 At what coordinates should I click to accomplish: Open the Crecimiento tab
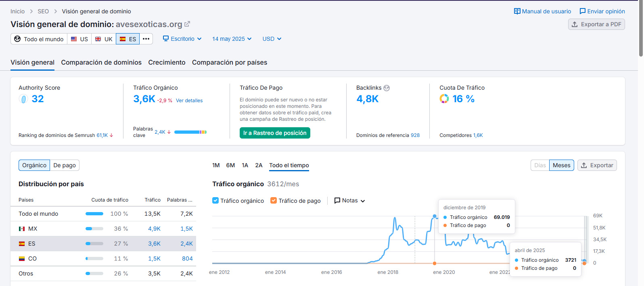(x=167, y=62)
